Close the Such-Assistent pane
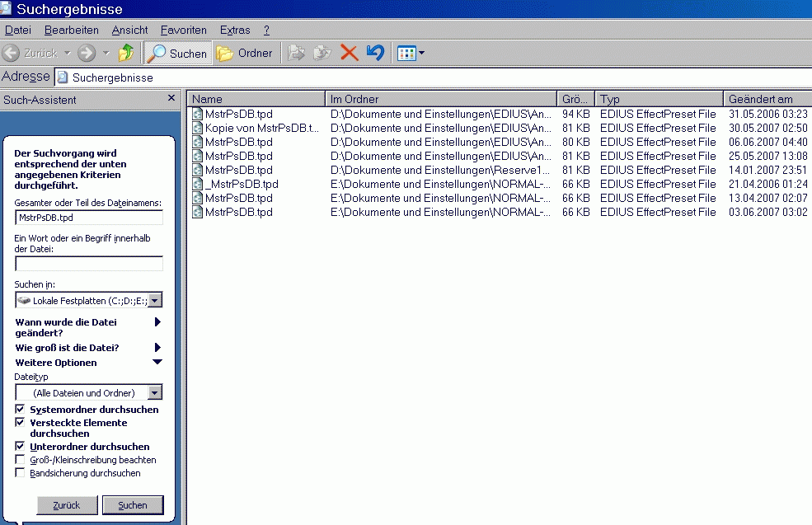 click(171, 98)
